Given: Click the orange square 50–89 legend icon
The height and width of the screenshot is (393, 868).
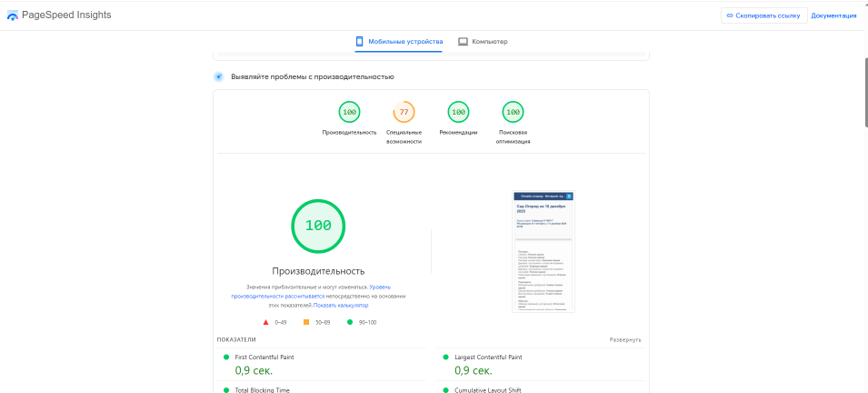Looking at the screenshot, I should tap(306, 322).
